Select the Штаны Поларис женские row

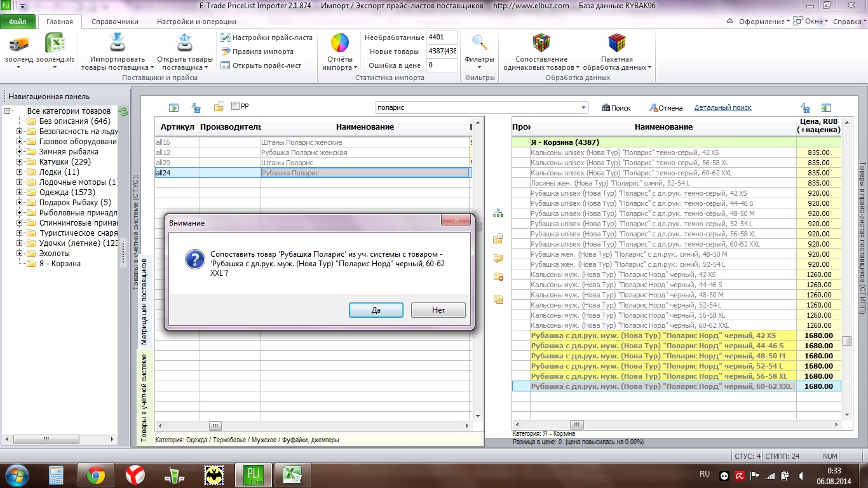tap(314, 142)
